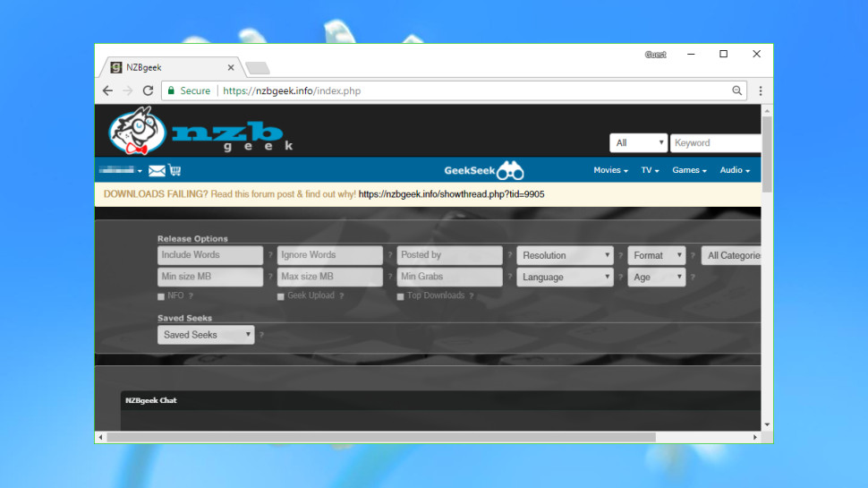Click the vertical scrollbar thumb
The width and height of the screenshot is (868, 488).
(767, 154)
